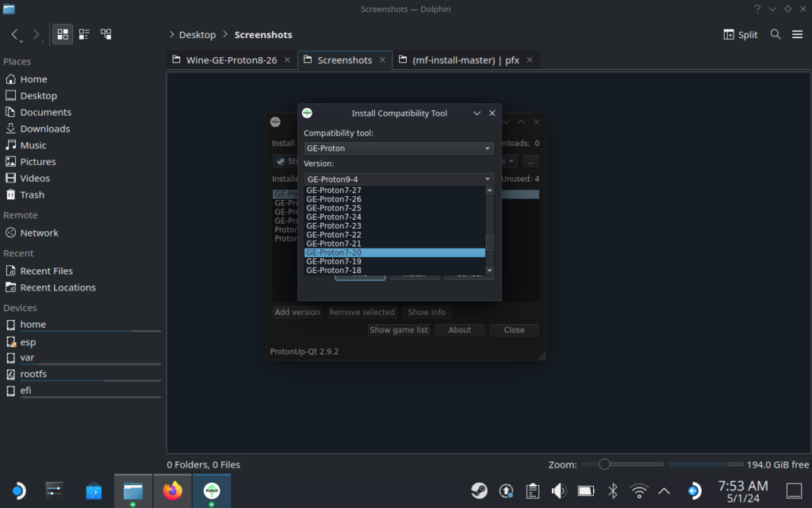Select highlighted GE-Proton7-20 version
This screenshot has height=508, width=812.
(x=395, y=252)
